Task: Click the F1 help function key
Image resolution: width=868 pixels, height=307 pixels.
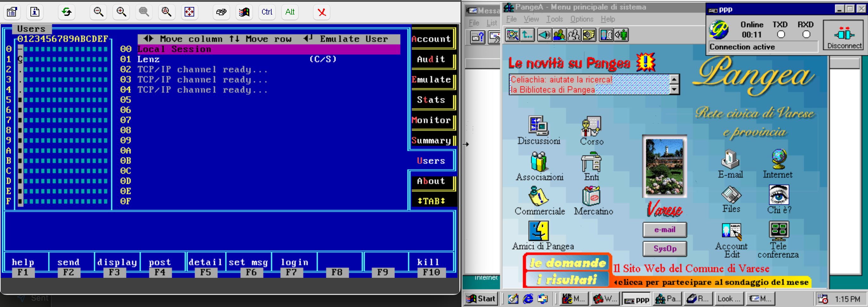Action: pyautogui.click(x=23, y=266)
